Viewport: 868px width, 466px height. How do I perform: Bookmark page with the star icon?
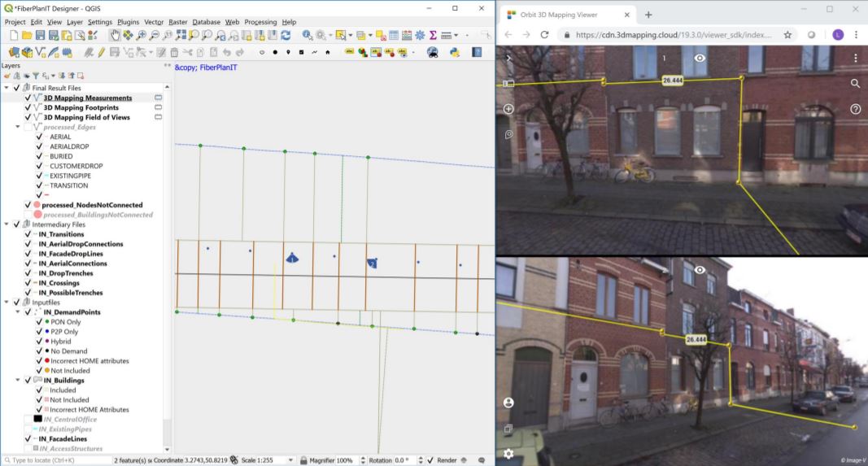(x=787, y=35)
